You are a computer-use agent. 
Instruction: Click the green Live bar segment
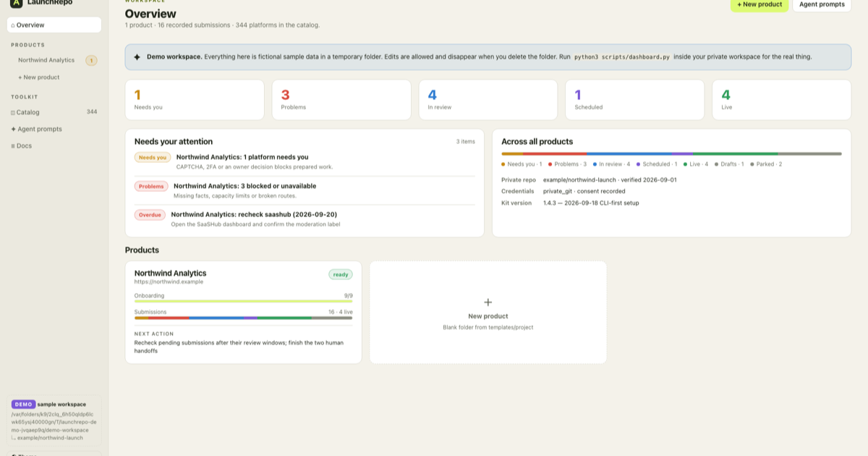pos(735,153)
